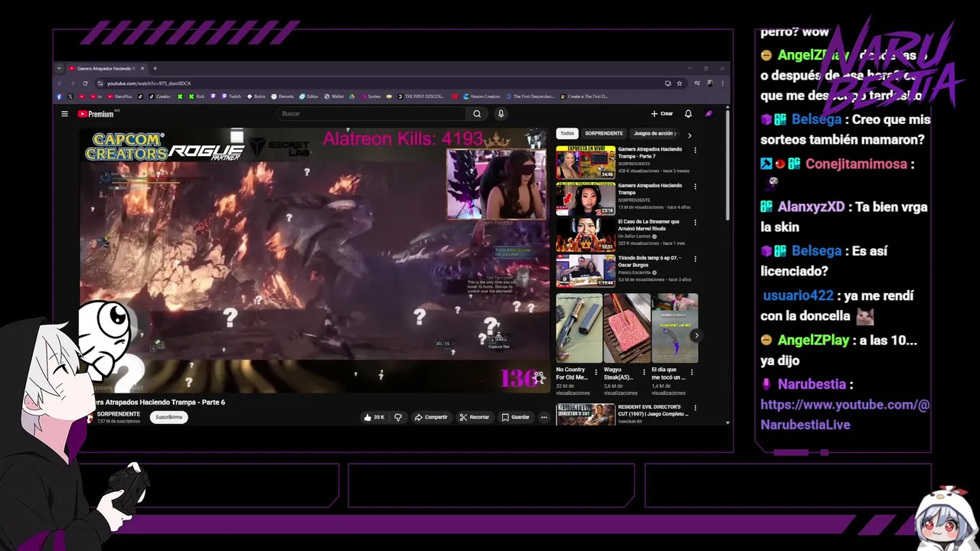Open Gamers Atrapados Haciendo Trampa Parte 7 thumbnail

586,161
